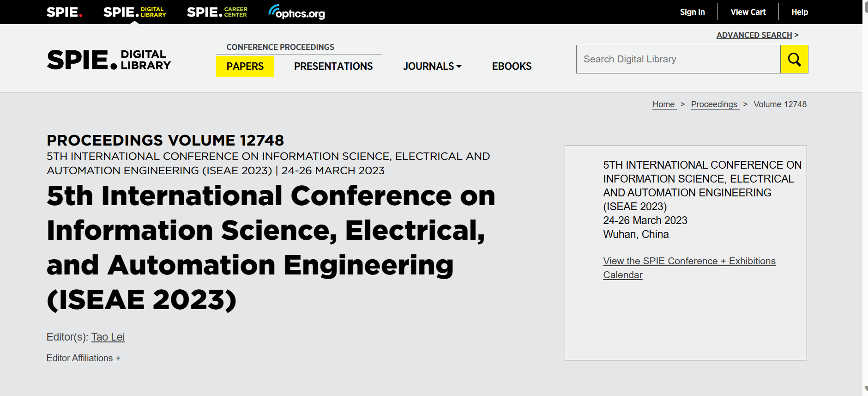This screenshot has width=868, height=396.
Task: Click the SPIE logo in top bar
Action: tap(65, 12)
